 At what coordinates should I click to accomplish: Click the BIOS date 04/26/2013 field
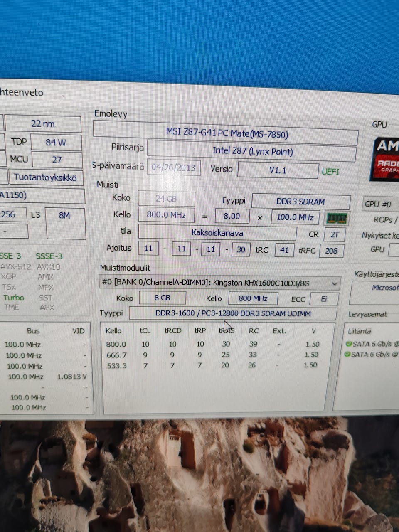pos(173,167)
